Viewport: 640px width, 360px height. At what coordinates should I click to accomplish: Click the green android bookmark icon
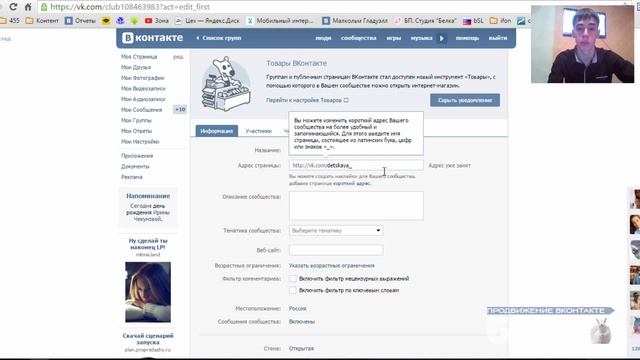click(x=134, y=20)
